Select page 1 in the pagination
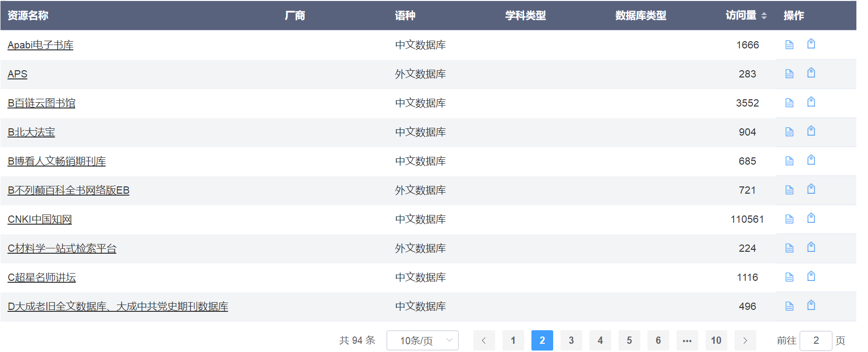 pyautogui.click(x=513, y=340)
